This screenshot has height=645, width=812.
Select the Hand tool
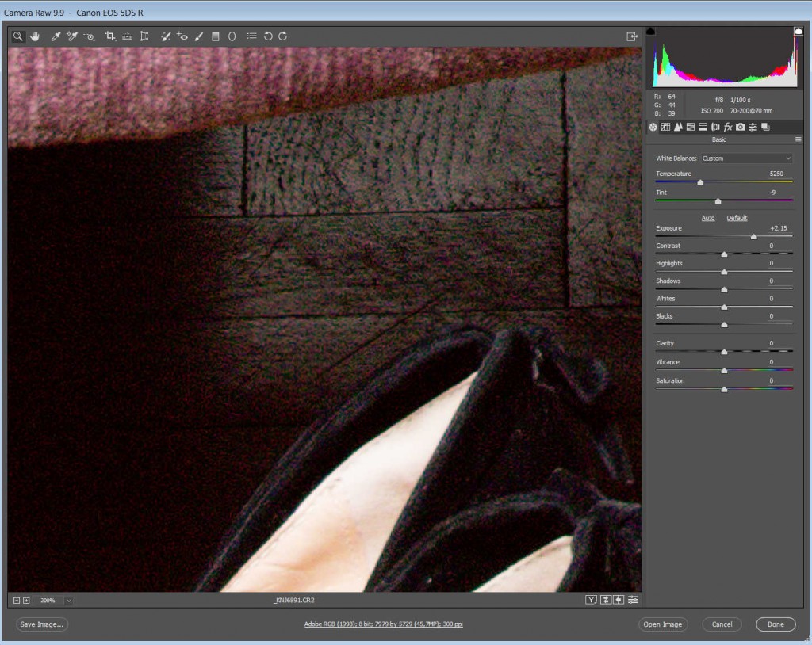pyautogui.click(x=35, y=36)
